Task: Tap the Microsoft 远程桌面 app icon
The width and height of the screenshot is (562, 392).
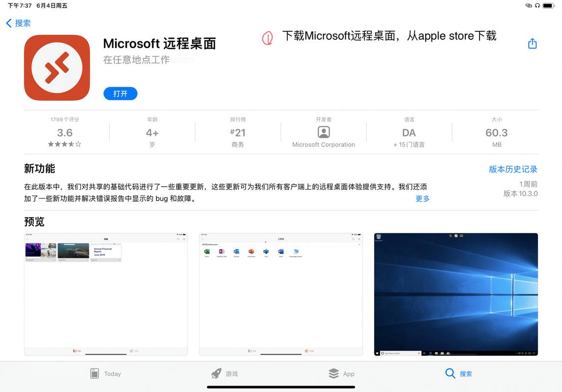Action: pos(57,68)
